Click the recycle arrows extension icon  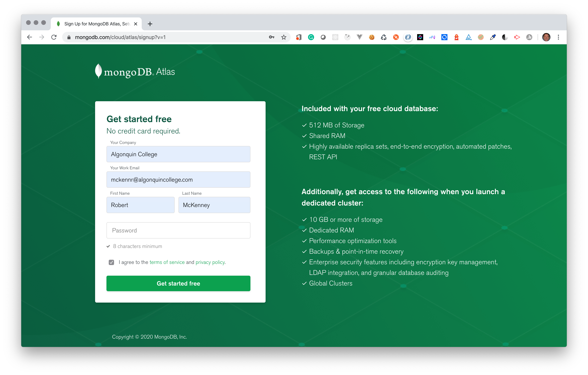(x=384, y=37)
